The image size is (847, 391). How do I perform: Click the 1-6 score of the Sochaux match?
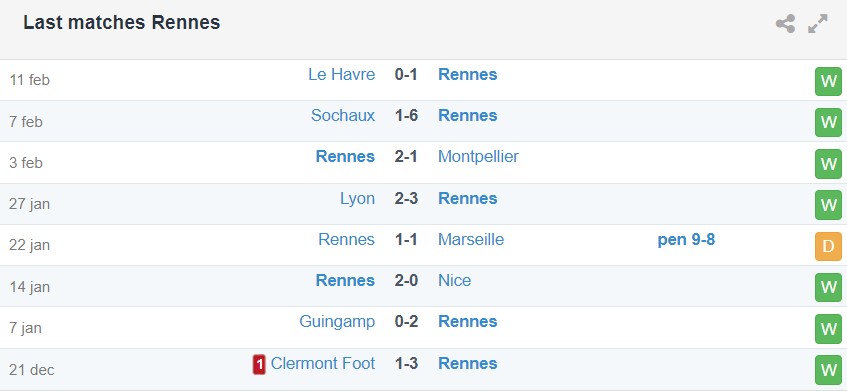pyautogui.click(x=406, y=116)
